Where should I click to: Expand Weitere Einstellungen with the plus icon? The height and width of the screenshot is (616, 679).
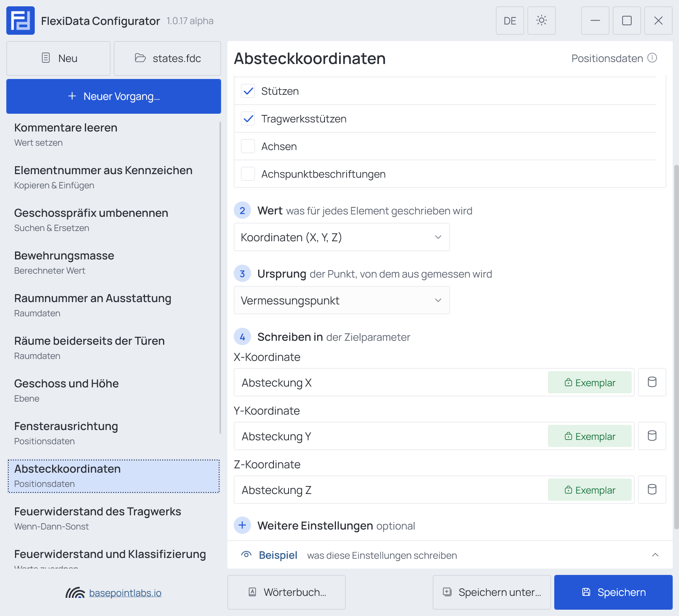coord(242,525)
